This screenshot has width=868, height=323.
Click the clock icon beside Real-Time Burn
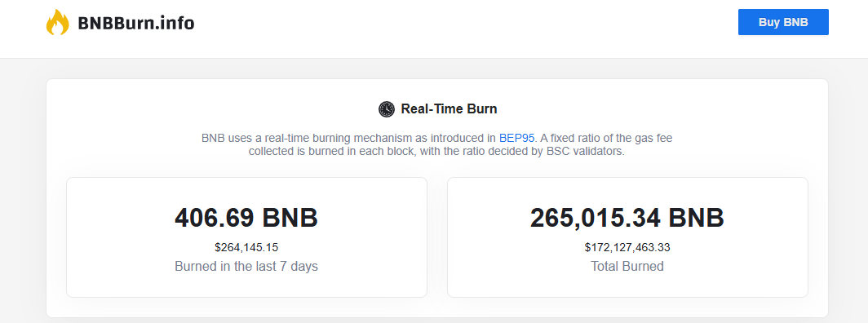point(387,109)
